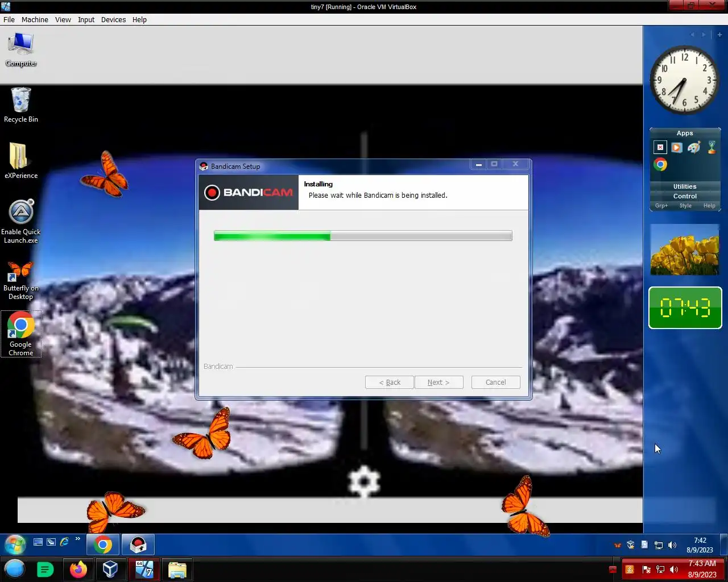Click the VirtualBox guest additions tray icon

[x=631, y=545]
